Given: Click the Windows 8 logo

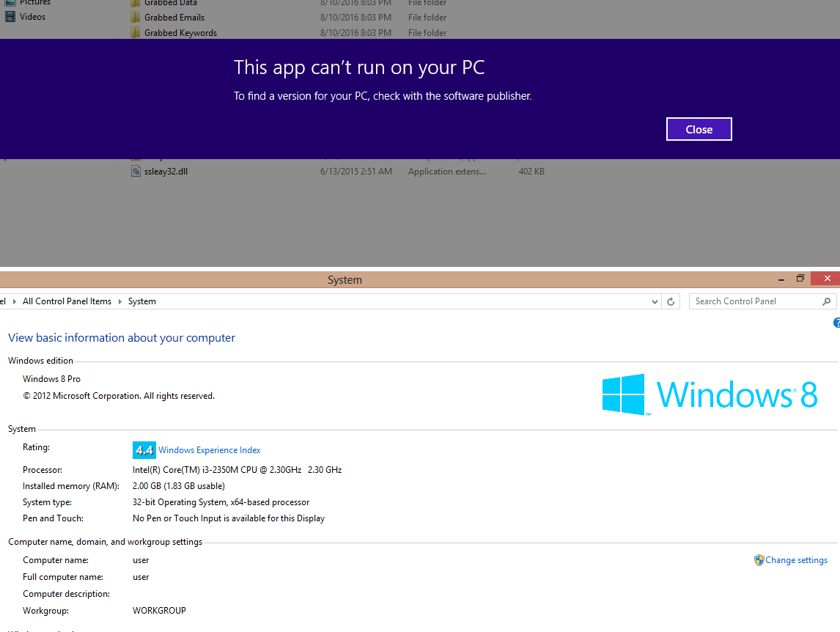Looking at the screenshot, I should [x=710, y=394].
